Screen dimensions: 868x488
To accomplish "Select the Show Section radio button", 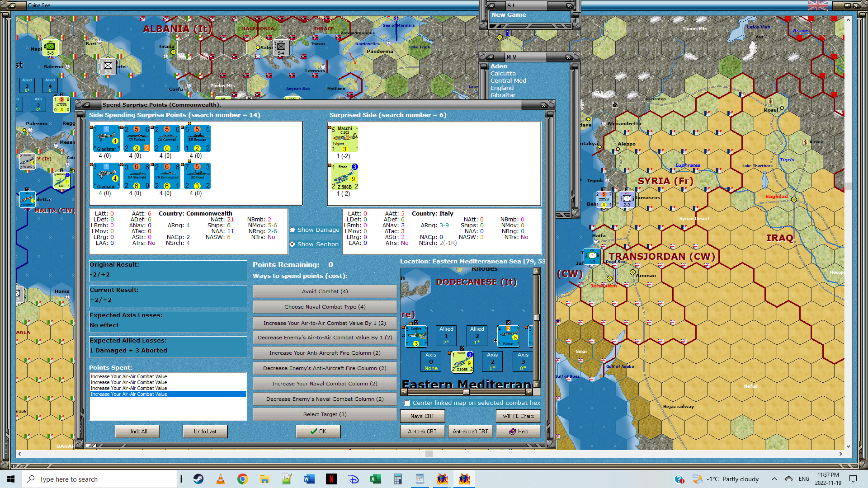I will pos(292,244).
